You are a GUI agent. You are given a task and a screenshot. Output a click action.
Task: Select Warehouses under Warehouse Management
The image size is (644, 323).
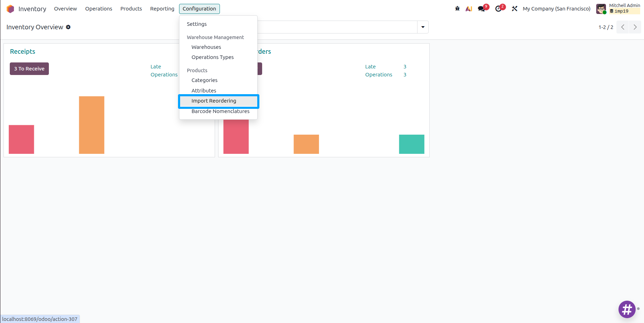(218, 47)
